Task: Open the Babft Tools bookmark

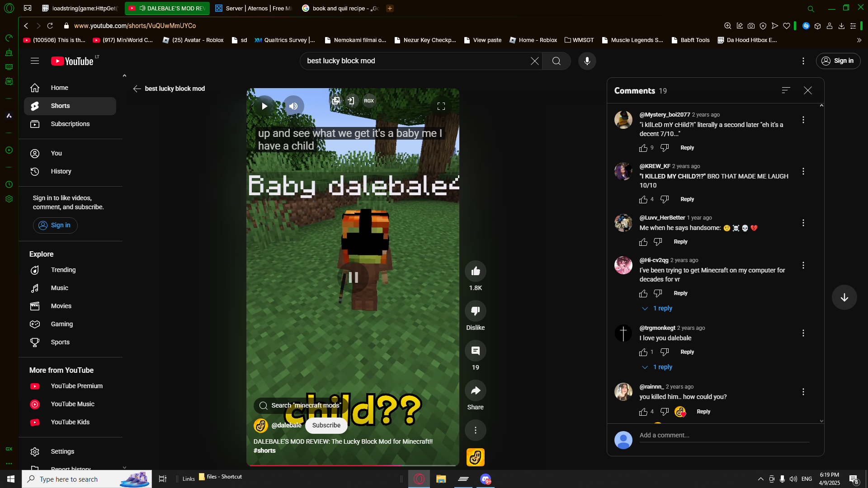Action: [690, 40]
